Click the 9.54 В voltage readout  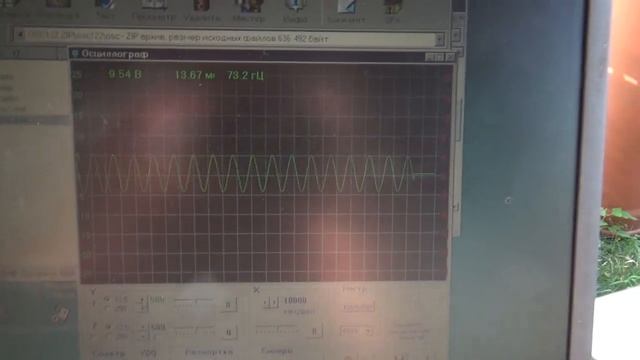125,74
